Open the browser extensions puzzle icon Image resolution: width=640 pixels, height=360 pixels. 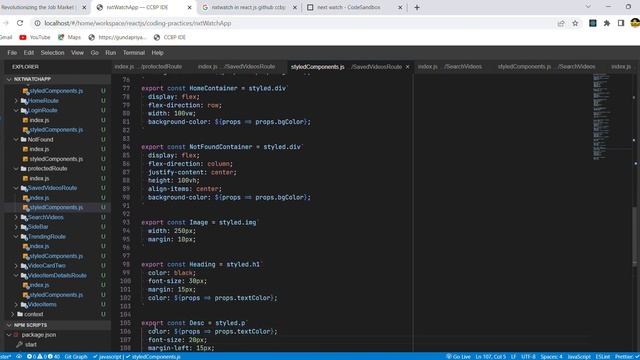point(607,23)
